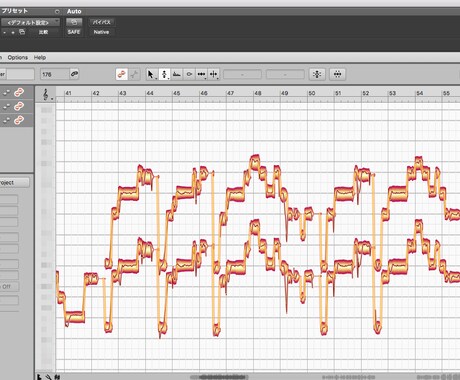Toggle the second track's reference dots icon
The height and width of the screenshot is (380, 460).
coord(6,107)
